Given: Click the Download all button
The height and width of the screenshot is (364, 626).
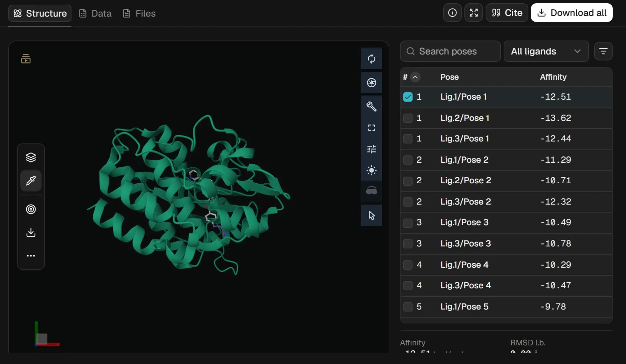Looking at the screenshot, I should click(571, 13).
